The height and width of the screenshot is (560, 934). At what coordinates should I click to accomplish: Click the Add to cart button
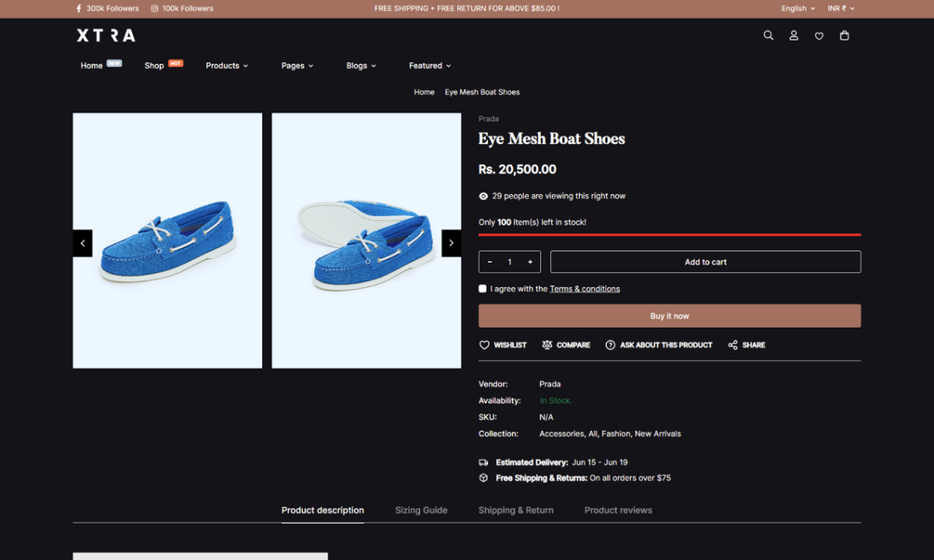[x=705, y=262]
